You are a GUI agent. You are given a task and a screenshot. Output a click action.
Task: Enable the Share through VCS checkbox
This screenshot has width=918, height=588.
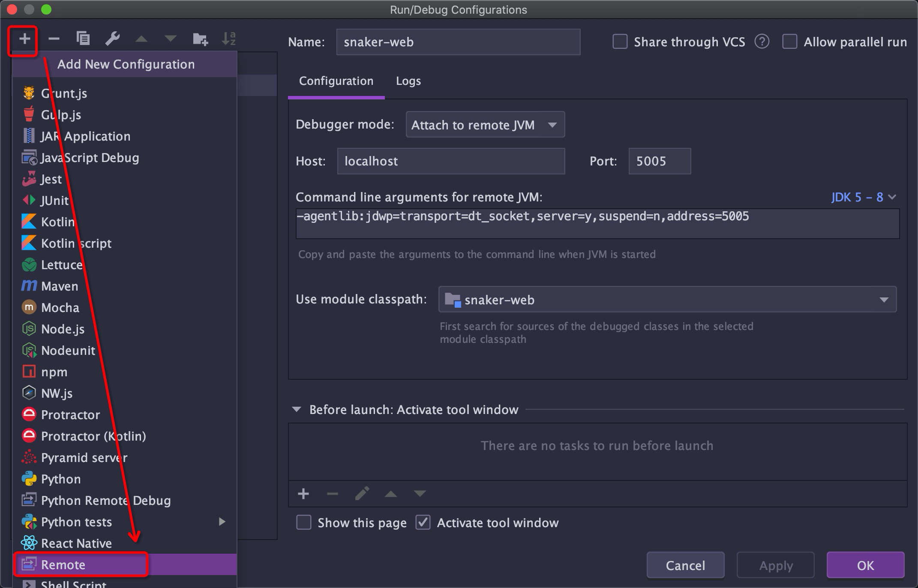point(620,42)
